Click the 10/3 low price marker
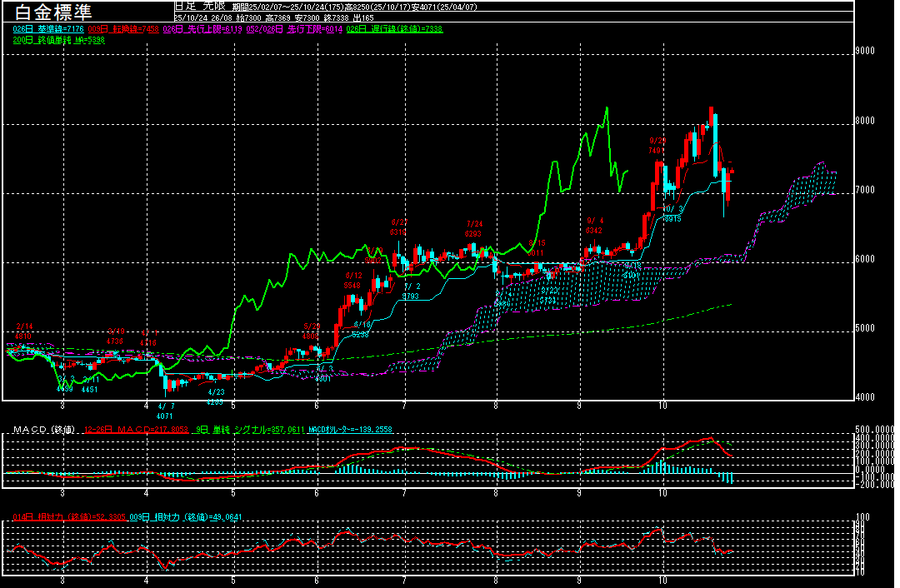The width and height of the screenshot is (900, 588). tap(672, 213)
